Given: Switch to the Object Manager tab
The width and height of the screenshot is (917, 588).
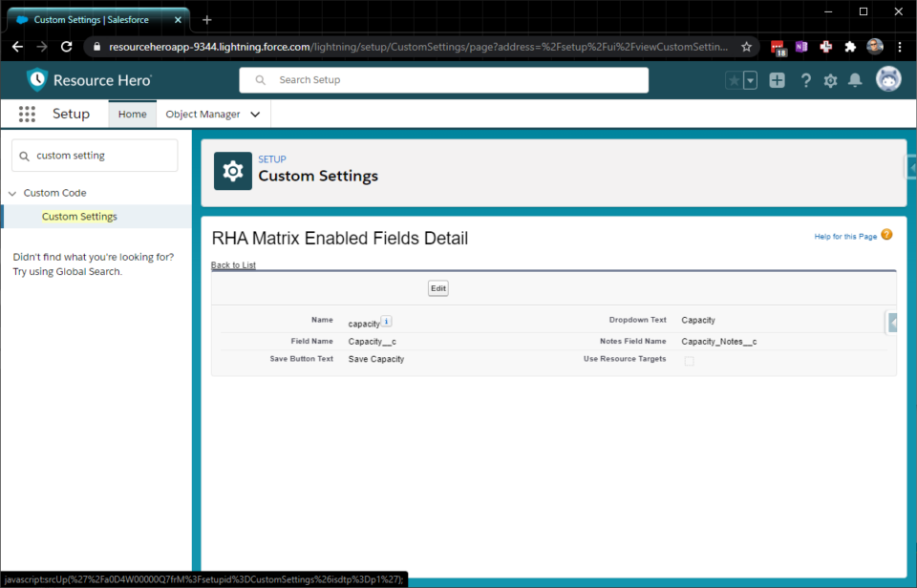Looking at the screenshot, I should pyautogui.click(x=203, y=114).
